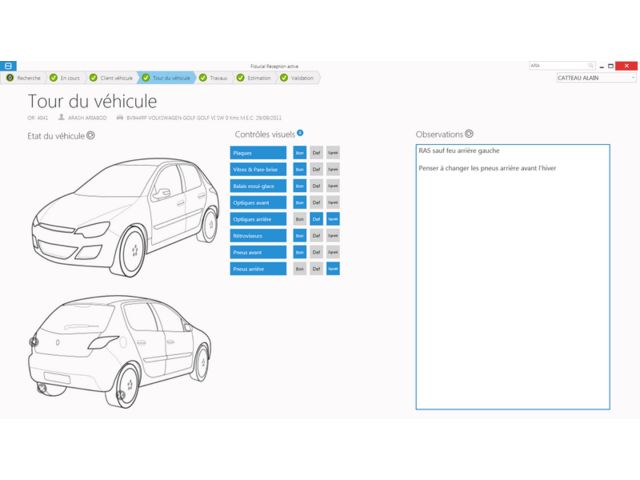Click the front-view car diagram
The height and width of the screenshot is (480, 640).
pyautogui.click(x=126, y=218)
